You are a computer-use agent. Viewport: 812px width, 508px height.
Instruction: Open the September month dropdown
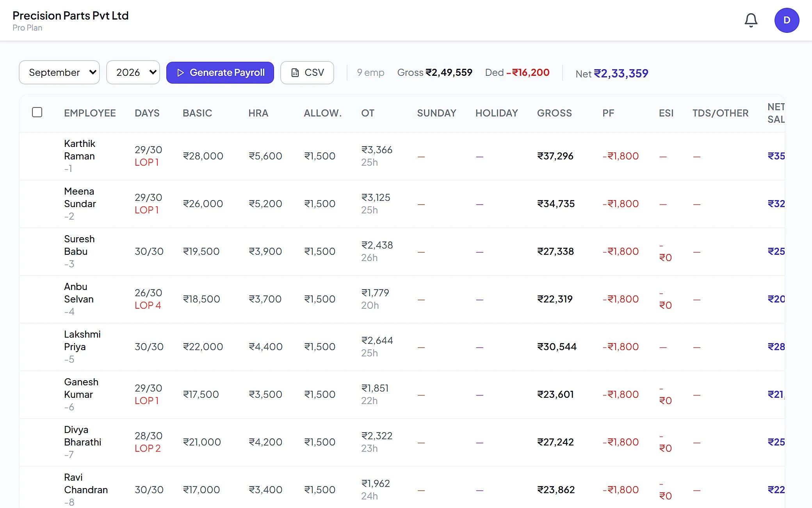click(59, 72)
